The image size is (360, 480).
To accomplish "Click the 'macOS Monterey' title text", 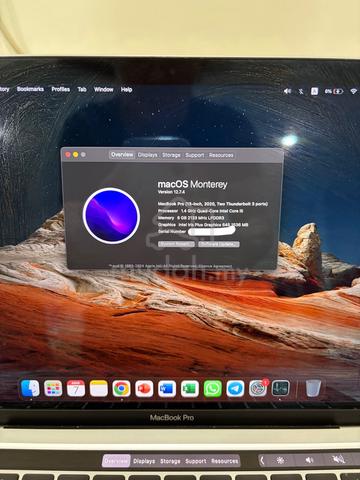I will coord(192,184).
